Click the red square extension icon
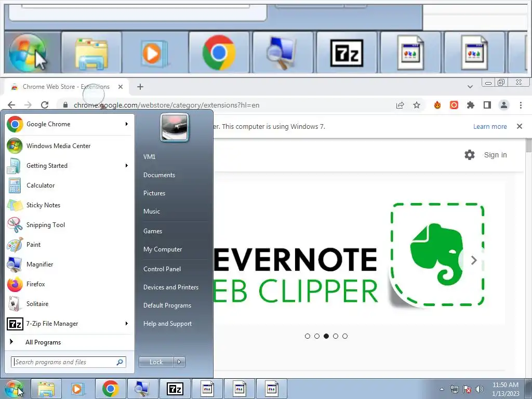Screen dimensions: 532x399 tap(454, 105)
